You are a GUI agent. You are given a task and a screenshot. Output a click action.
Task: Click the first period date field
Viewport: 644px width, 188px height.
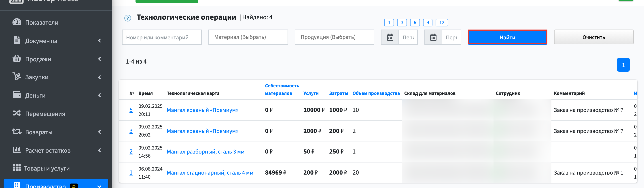[408, 37]
